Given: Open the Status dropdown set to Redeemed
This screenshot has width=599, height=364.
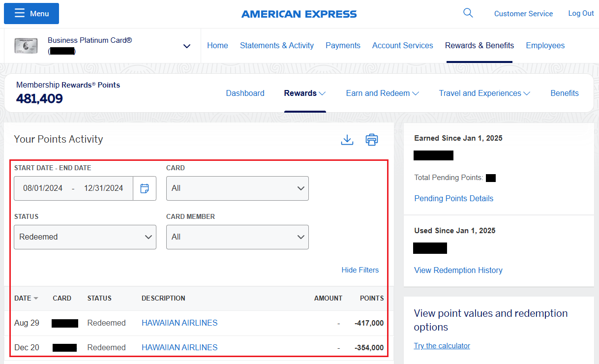Looking at the screenshot, I should 85,237.
